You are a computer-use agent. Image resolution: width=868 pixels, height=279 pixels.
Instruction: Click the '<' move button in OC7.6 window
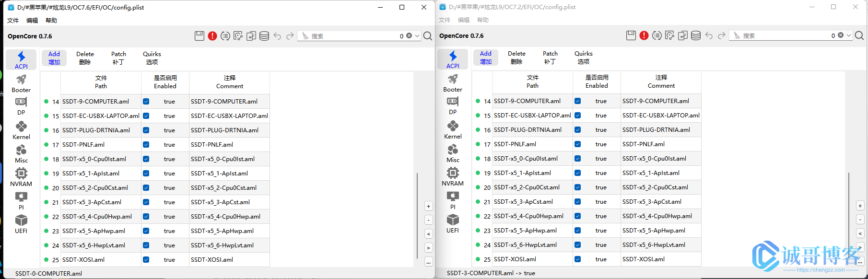[x=429, y=234]
